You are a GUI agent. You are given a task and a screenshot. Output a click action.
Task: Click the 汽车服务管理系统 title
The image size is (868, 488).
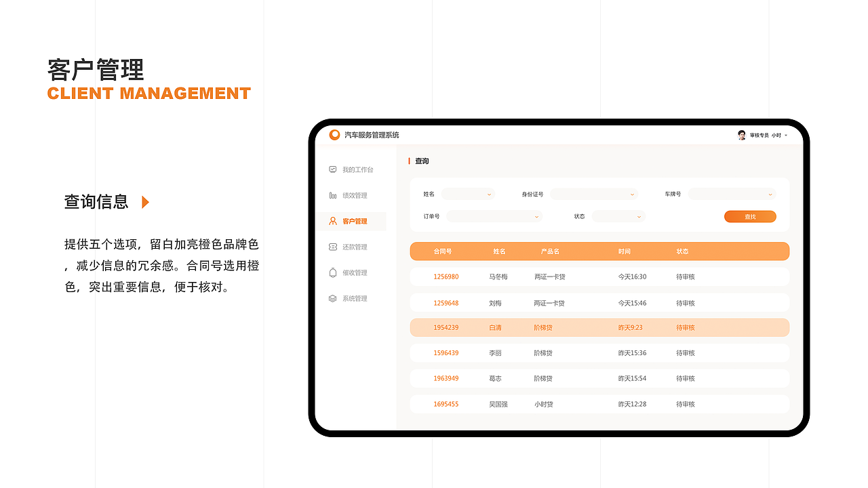coord(372,135)
